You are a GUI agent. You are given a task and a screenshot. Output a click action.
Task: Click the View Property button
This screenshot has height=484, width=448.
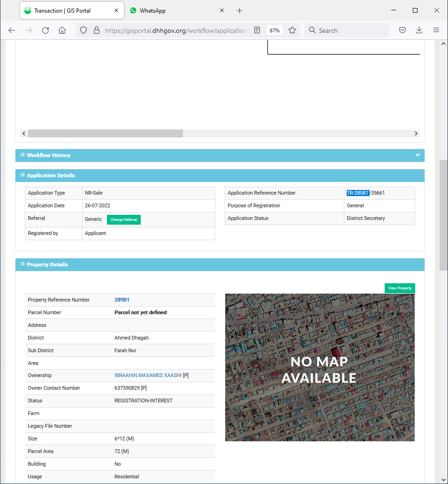pos(400,288)
